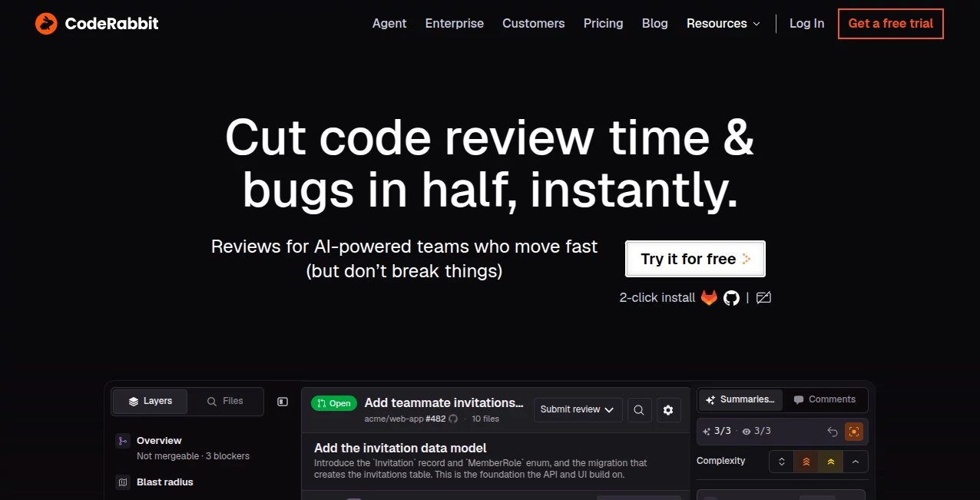Click 'acme/web-app #482' text
Image resolution: width=980 pixels, height=500 pixels.
click(405, 419)
